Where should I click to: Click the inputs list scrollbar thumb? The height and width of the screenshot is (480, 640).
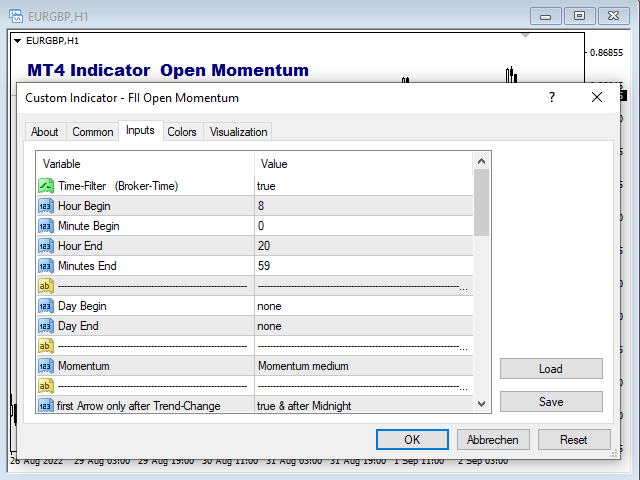(482, 202)
